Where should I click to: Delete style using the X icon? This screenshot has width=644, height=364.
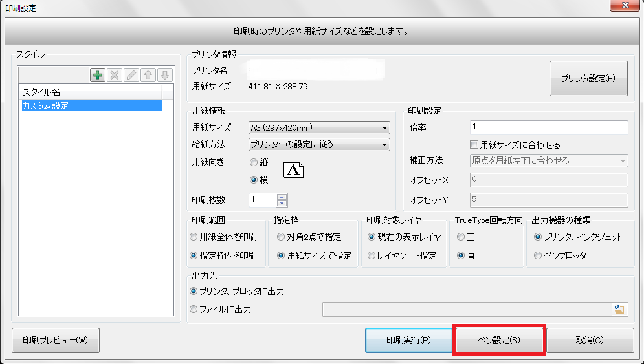point(115,75)
